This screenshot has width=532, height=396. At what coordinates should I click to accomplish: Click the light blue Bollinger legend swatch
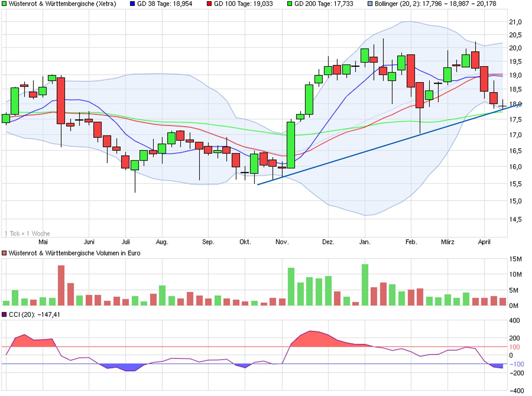point(370,4)
